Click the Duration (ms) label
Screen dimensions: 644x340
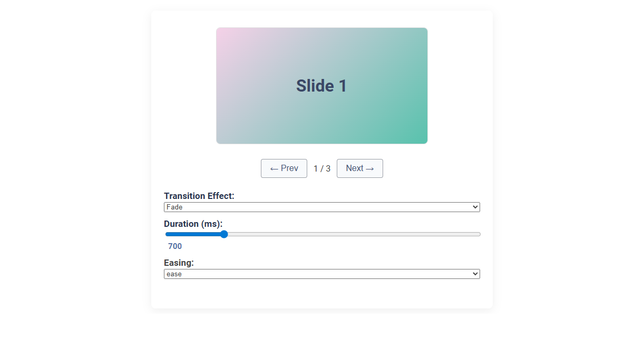(x=193, y=224)
